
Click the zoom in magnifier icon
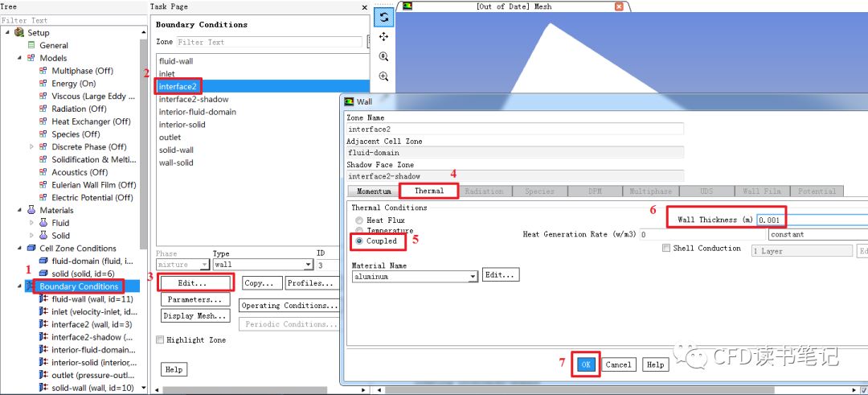pyautogui.click(x=383, y=57)
